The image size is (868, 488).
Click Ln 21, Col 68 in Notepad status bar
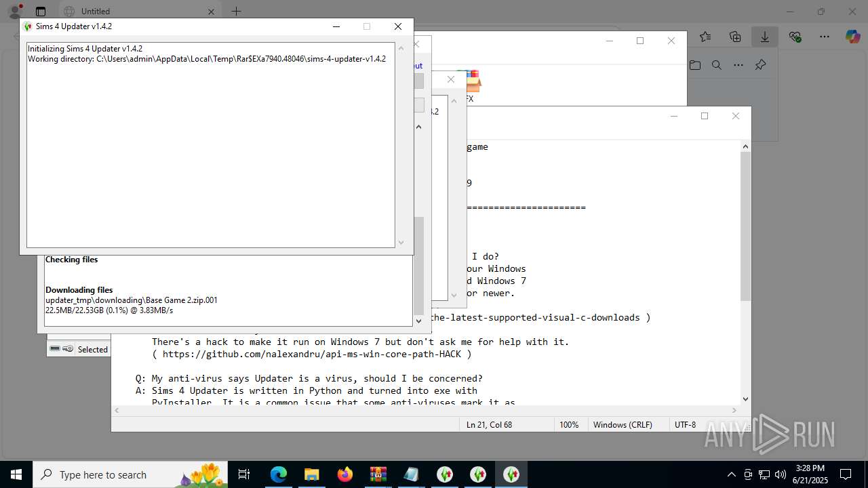pos(489,425)
